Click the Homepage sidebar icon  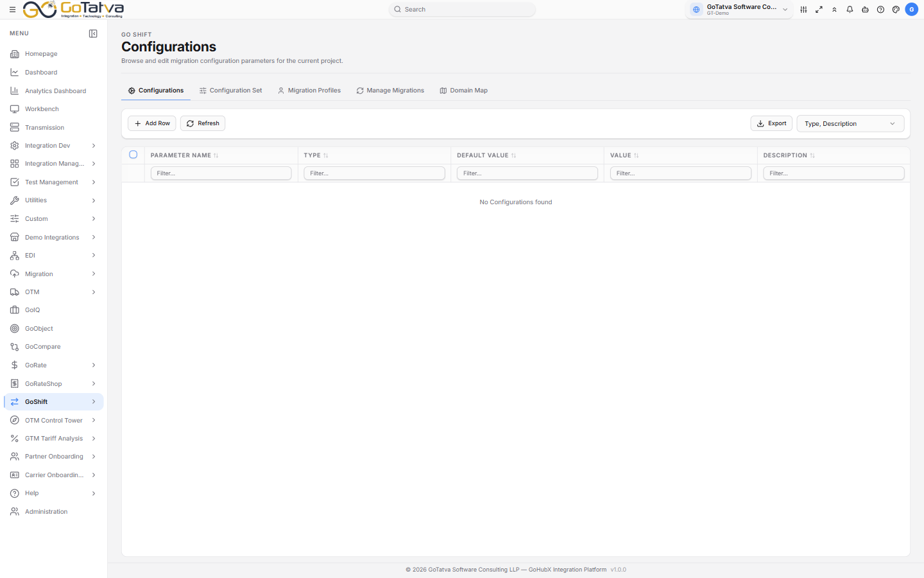(x=14, y=54)
